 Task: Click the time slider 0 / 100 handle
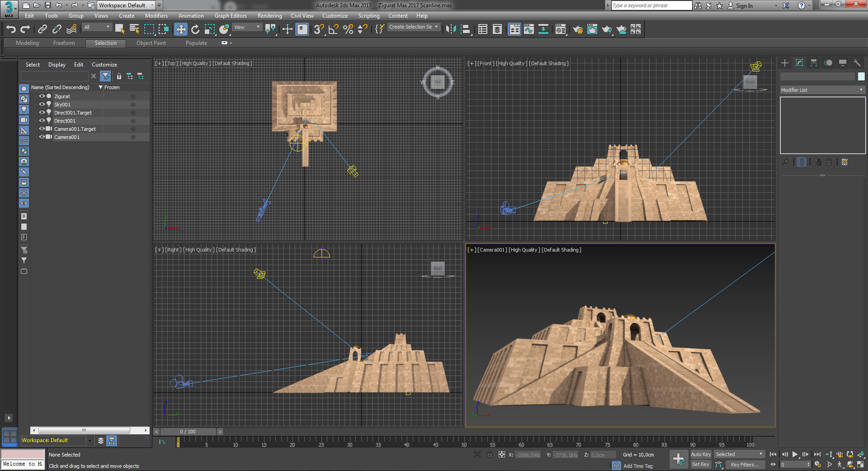coord(188,432)
